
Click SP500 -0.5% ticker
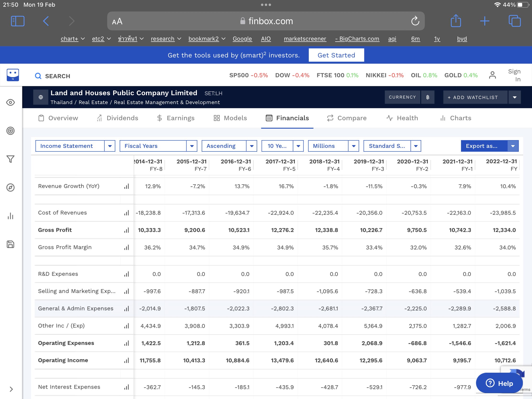tap(249, 75)
